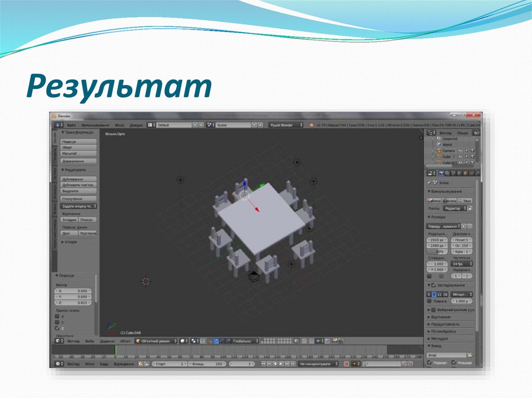Open the info header editor type icon
Screen dimensions: 532x398
(58, 125)
